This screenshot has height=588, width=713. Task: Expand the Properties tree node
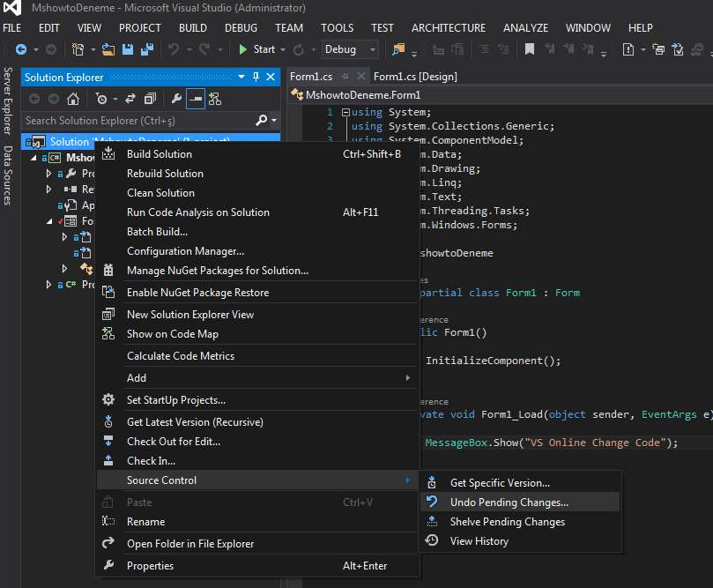click(x=48, y=174)
